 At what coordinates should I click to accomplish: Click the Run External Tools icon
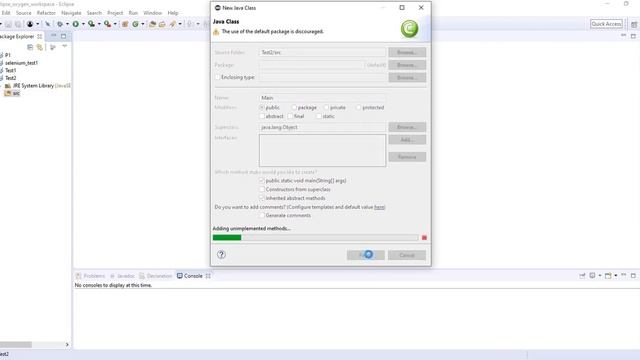[x=107, y=24]
